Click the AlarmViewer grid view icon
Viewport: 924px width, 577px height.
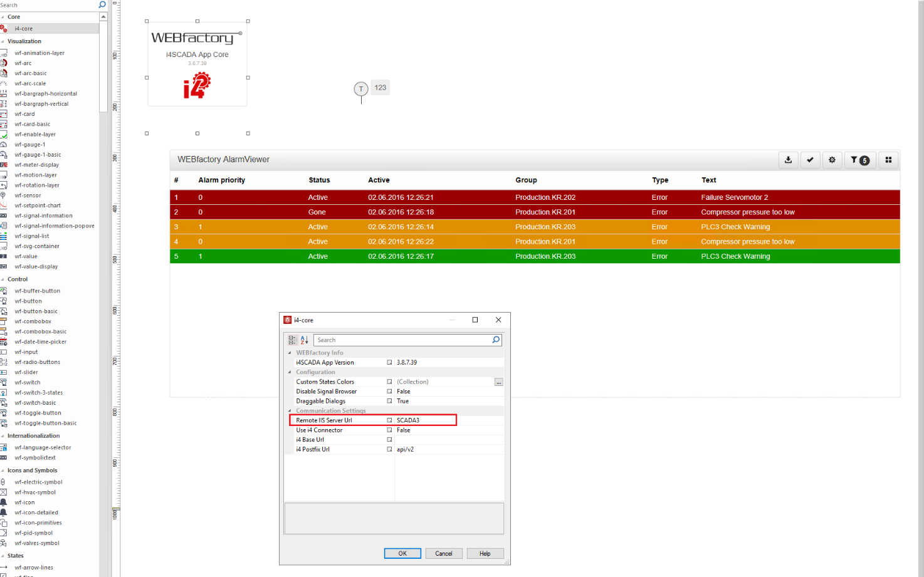[888, 160]
